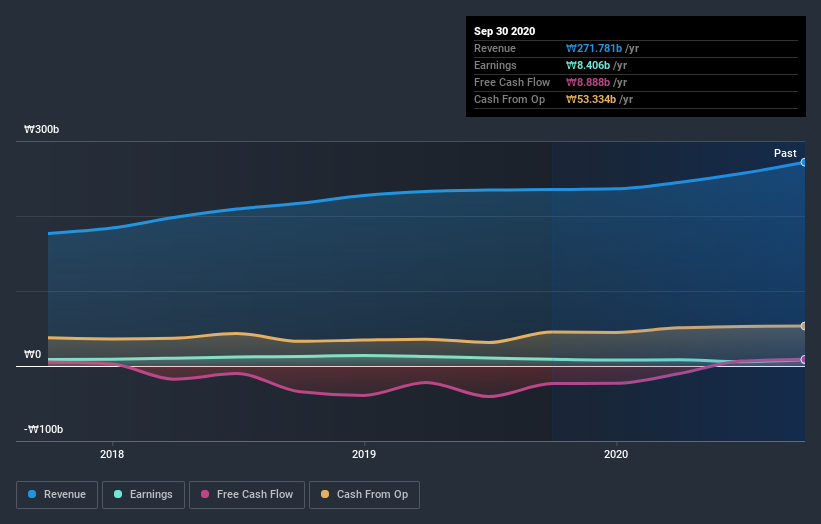821x524 pixels.
Task: Toggle the Revenue legend button
Action: 57,495
